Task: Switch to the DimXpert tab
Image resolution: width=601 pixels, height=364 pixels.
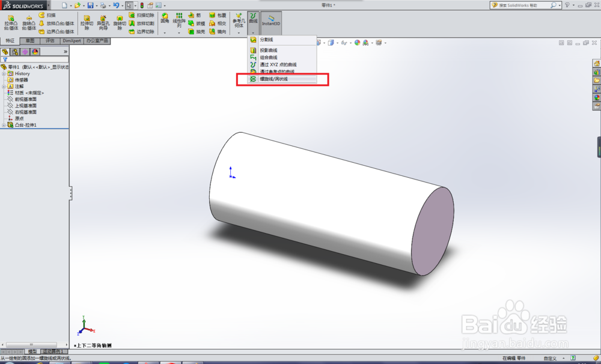Action: 72,41
